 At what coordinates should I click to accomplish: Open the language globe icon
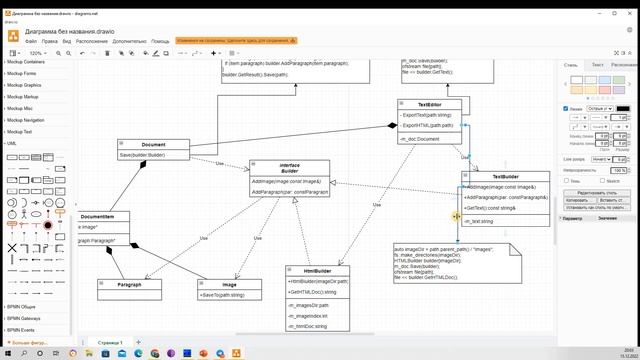(x=630, y=30)
